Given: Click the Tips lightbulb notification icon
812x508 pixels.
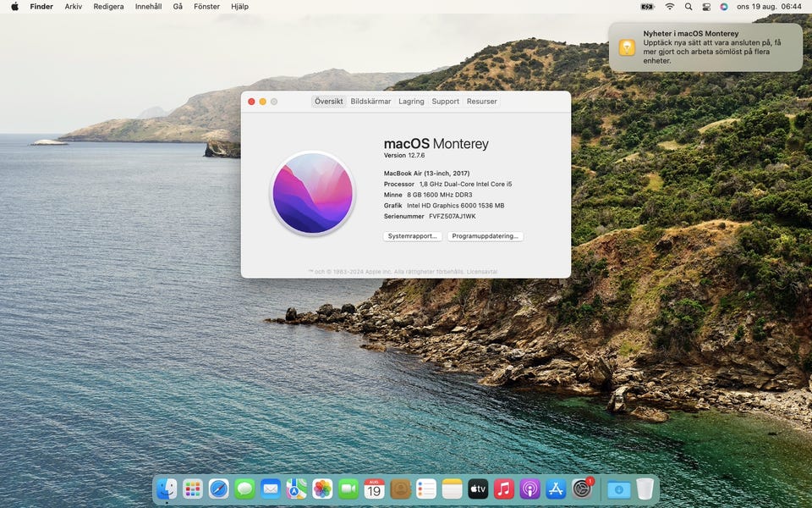Looking at the screenshot, I should coord(627,47).
